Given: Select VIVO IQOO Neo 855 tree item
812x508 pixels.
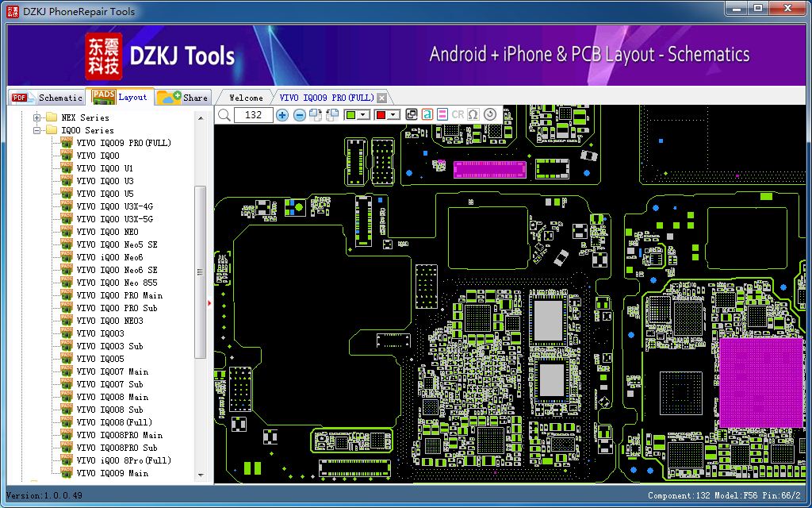Looking at the screenshot, I should click(117, 283).
